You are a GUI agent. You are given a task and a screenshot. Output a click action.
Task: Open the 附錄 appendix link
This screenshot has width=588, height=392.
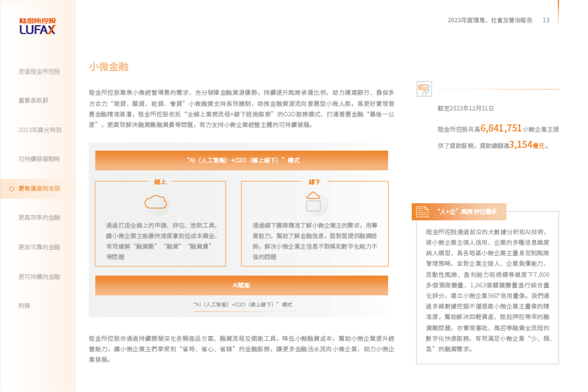click(x=24, y=306)
